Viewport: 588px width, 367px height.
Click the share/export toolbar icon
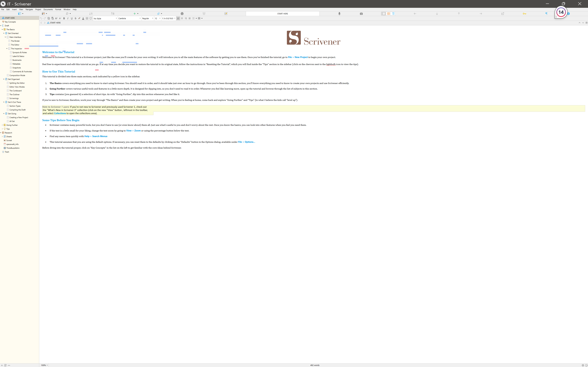(x=503, y=14)
